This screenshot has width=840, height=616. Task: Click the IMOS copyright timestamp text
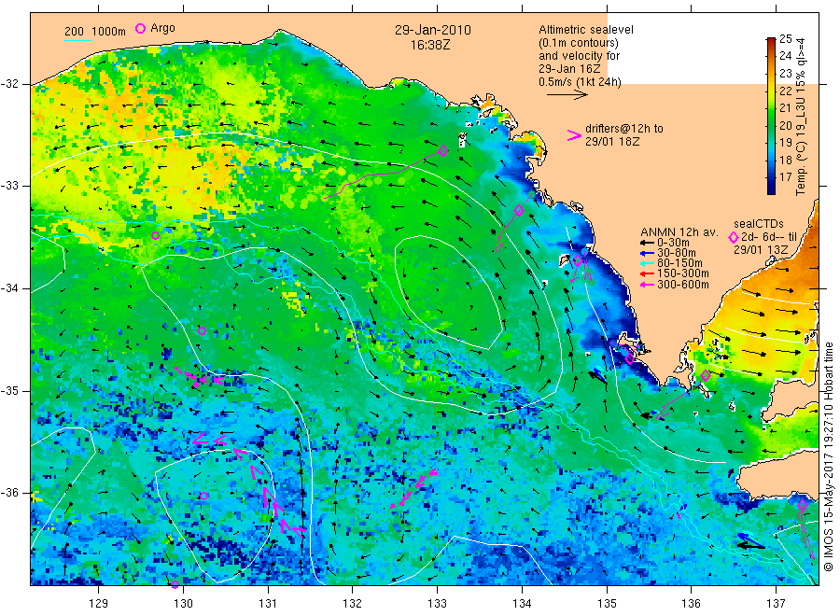pos(829,457)
